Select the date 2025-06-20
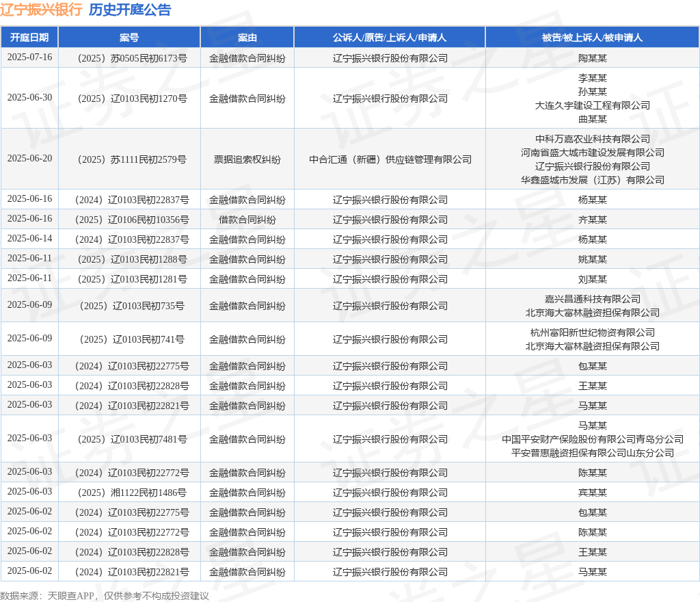The width and height of the screenshot is (700, 602). pyautogui.click(x=29, y=159)
